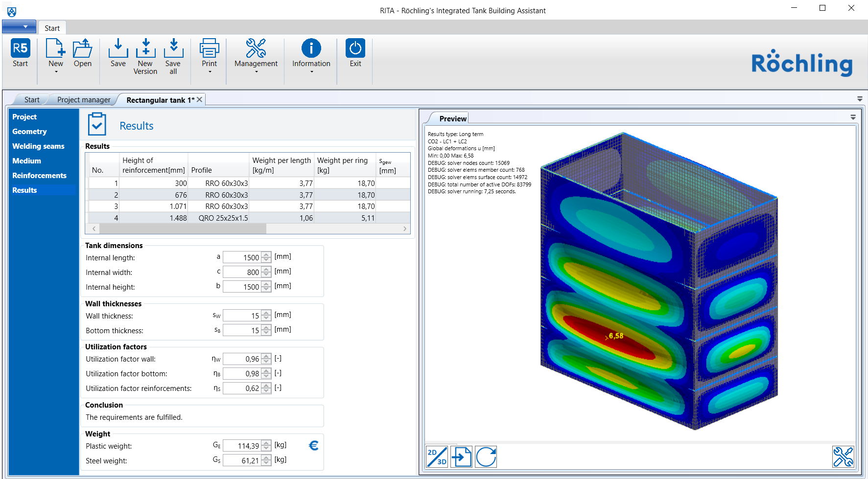
Task: Expand the dropdown arrow under Print
Action: click(x=210, y=72)
